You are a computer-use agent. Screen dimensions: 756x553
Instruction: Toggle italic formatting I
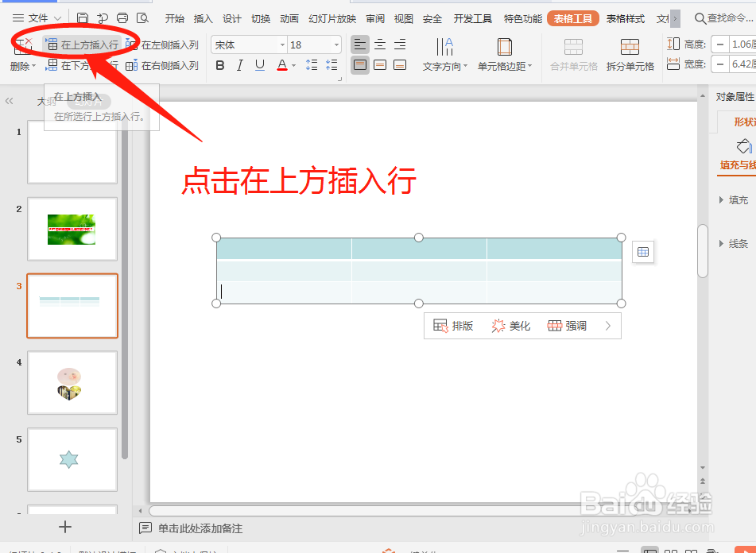click(x=239, y=65)
